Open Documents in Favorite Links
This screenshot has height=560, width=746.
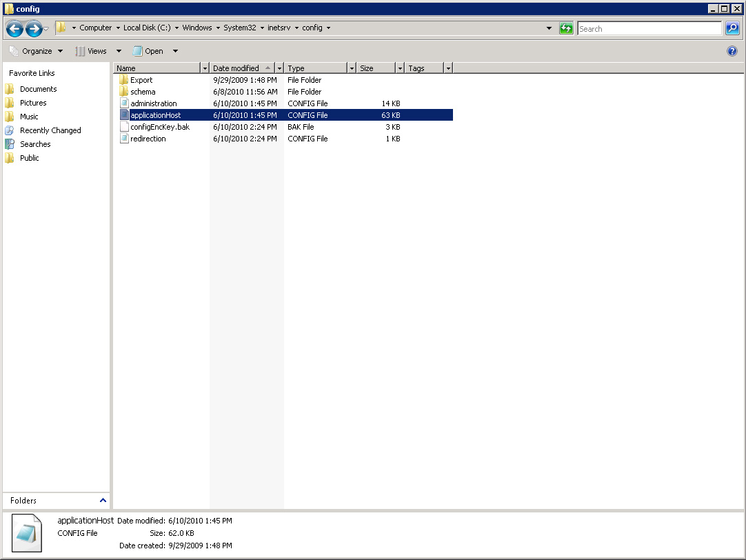click(x=38, y=89)
